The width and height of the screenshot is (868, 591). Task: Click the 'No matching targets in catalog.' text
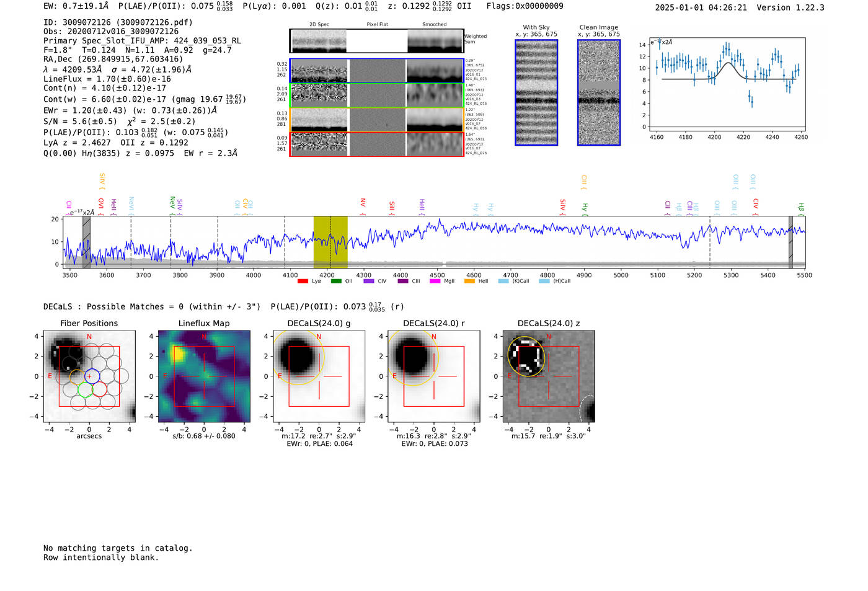pos(118,548)
